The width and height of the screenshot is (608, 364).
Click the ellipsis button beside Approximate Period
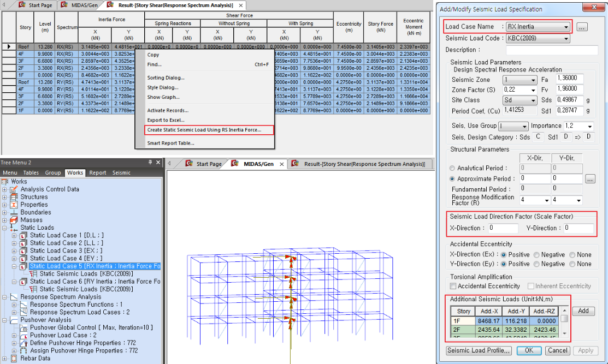click(x=590, y=179)
